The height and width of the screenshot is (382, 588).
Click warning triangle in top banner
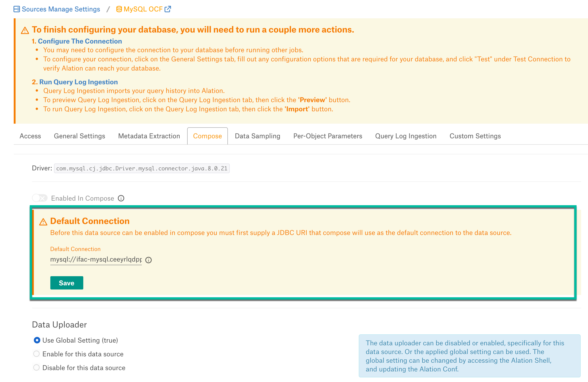pyautogui.click(x=25, y=31)
